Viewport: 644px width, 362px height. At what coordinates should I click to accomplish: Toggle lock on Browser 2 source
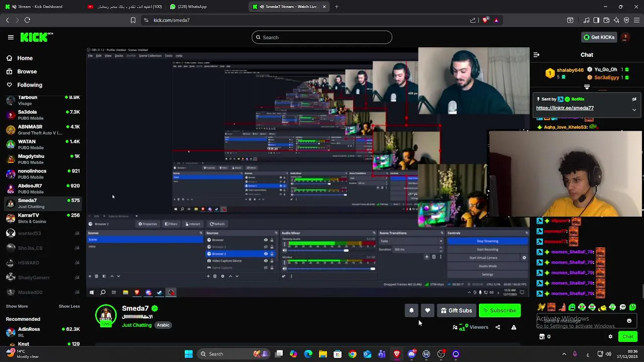(272, 254)
